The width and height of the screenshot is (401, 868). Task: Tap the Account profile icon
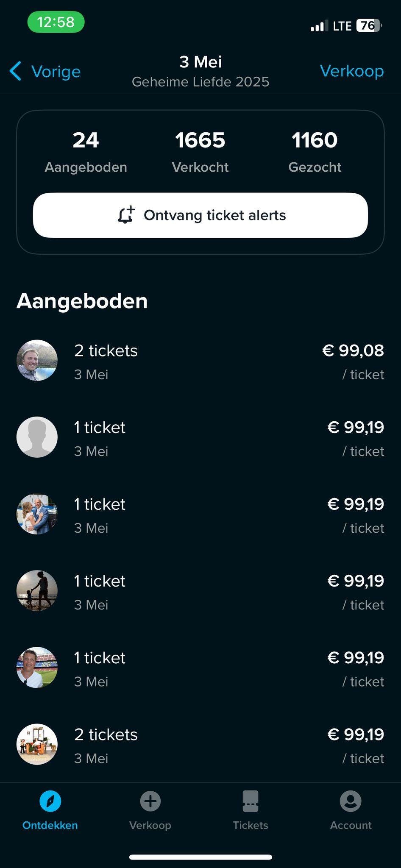coord(350,801)
